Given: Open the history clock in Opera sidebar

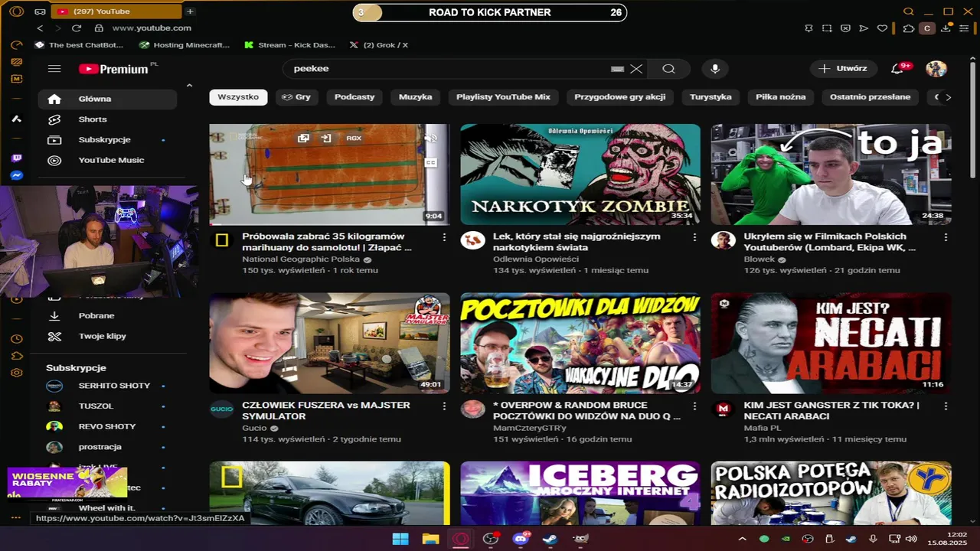Looking at the screenshot, I should (16, 339).
